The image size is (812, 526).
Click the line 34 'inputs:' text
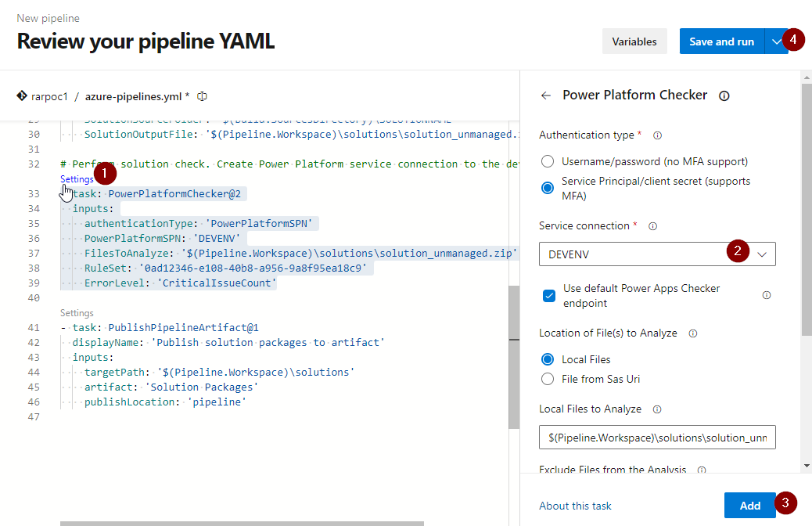(x=92, y=209)
